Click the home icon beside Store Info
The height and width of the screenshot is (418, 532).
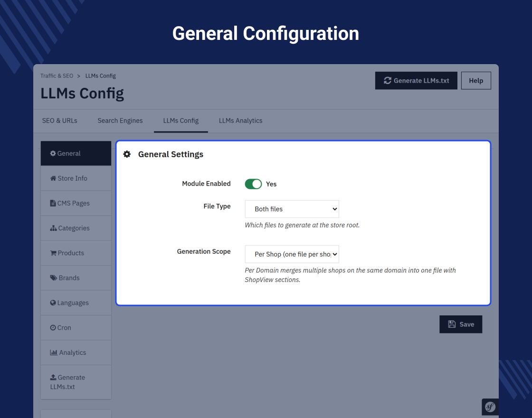coord(53,178)
